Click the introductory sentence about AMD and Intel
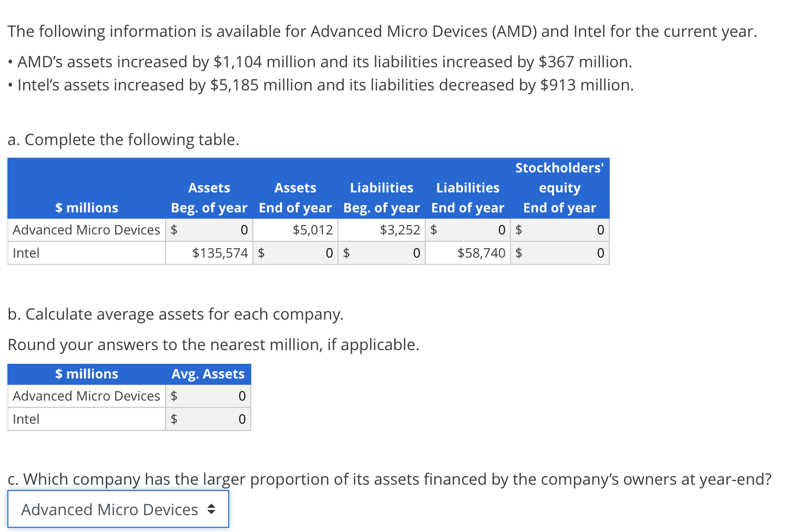The height and width of the screenshot is (532, 799). [382, 31]
